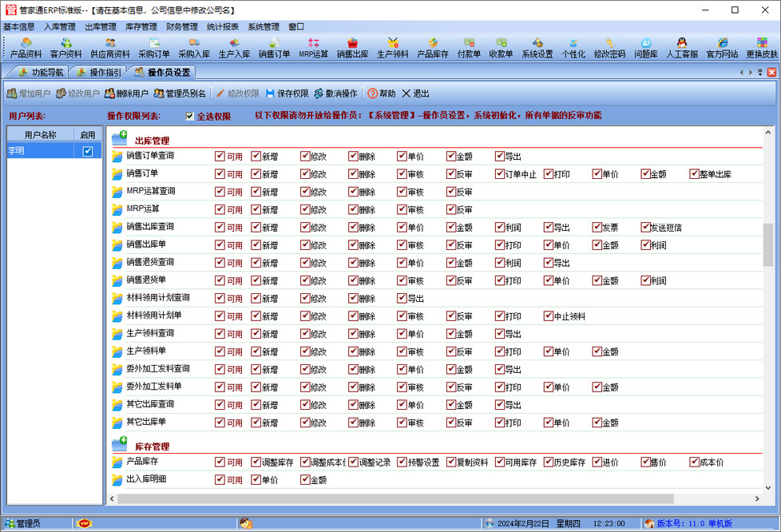Switch to the 功能导航 tab
Image resolution: width=781 pixels, height=532 pixels.
pyautogui.click(x=40, y=73)
